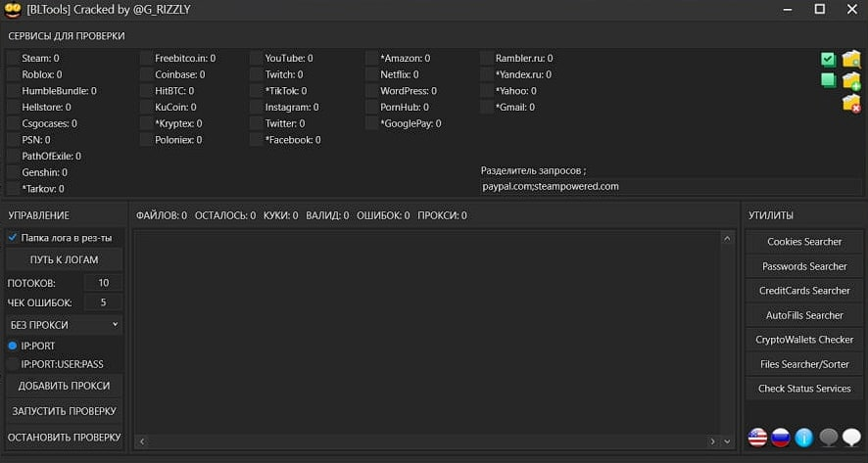Click the BLTools smiley app icon

point(12,10)
